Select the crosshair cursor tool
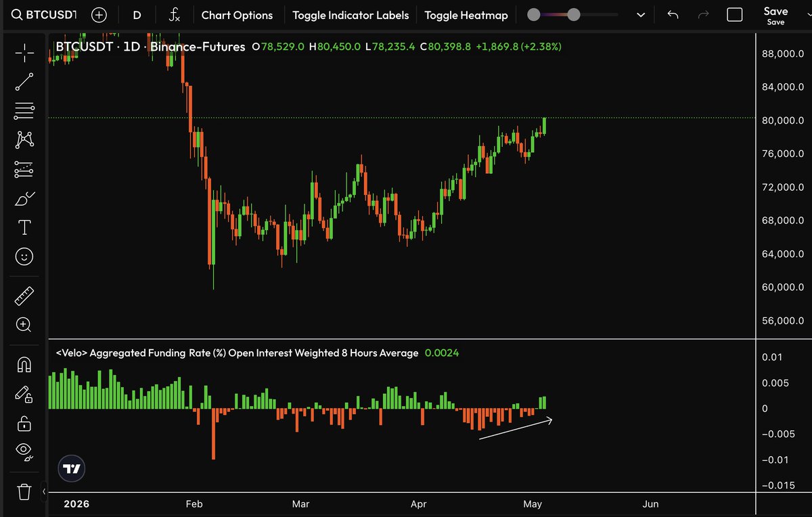 click(24, 52)
